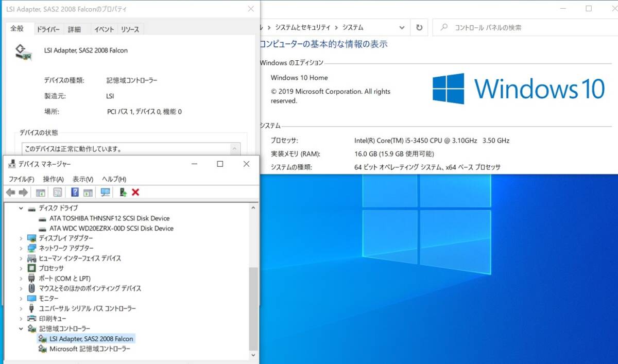The width and height of the screenshot is (618, 364).
Task: Click the システムとセキュリティ breadcrumb
Action: 303,28
